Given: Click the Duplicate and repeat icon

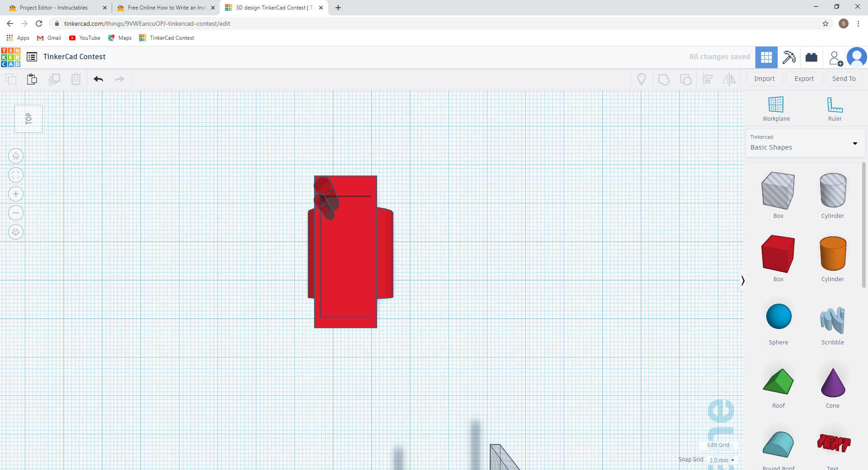Looking at the screenshot, I should [54, 80].
